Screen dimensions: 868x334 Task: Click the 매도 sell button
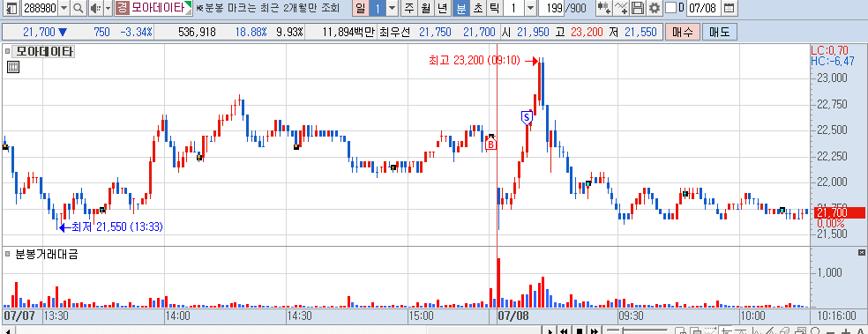coord(719,32)
